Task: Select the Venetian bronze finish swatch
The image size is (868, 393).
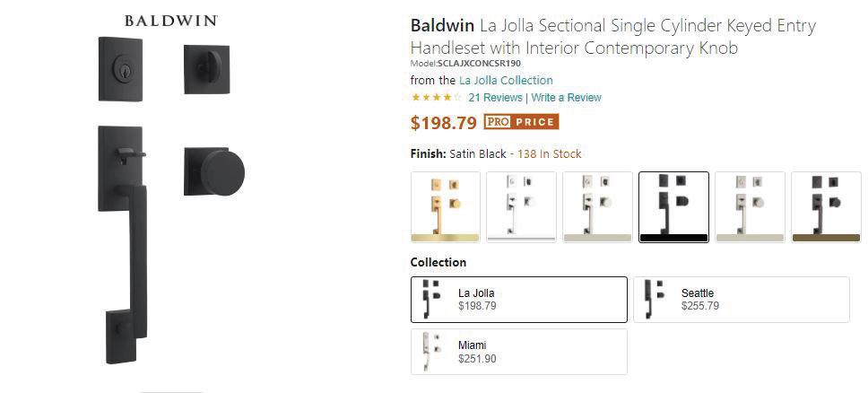Action: point(826,206)
